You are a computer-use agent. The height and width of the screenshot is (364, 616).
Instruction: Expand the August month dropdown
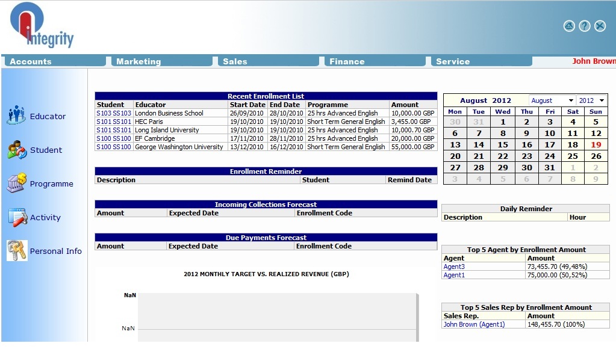[x=552, y=100]
